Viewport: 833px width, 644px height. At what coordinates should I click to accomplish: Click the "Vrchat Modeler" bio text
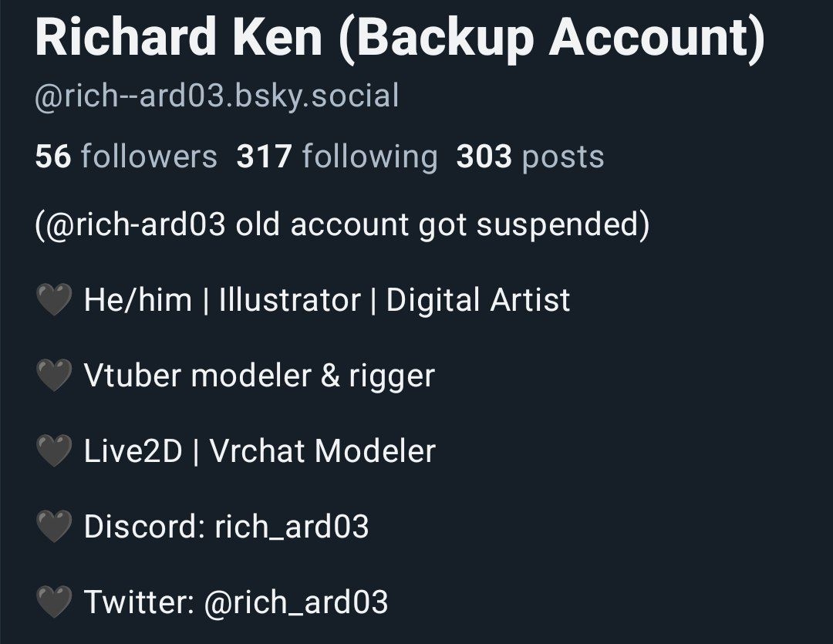click(x=322, y=451)
